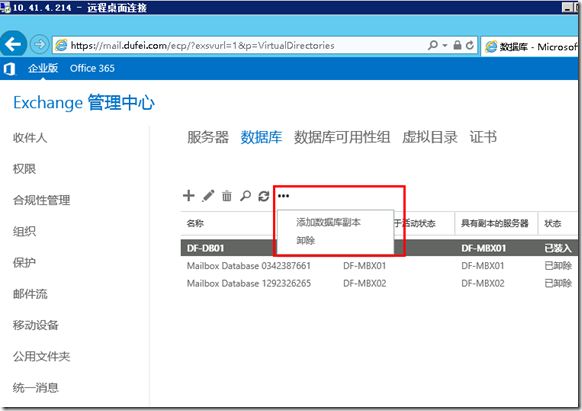Sort by the 名称 column header

coord(195,223)
